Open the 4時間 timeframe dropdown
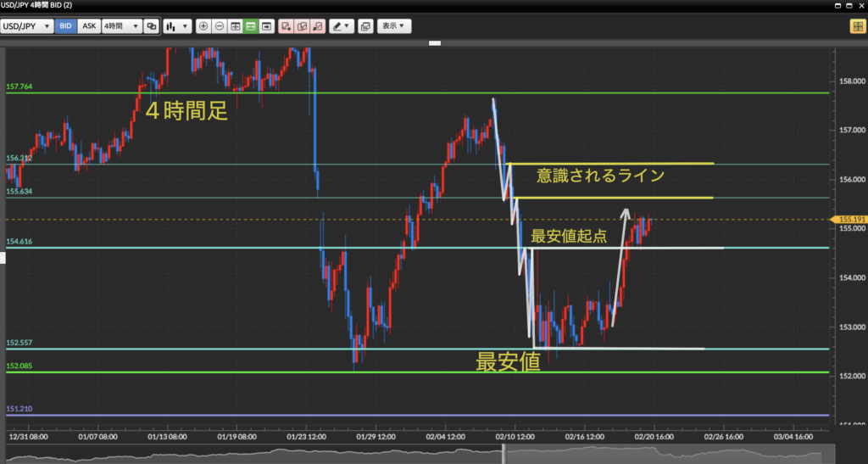Screen dimensions: 868x464 click(121, 26)
